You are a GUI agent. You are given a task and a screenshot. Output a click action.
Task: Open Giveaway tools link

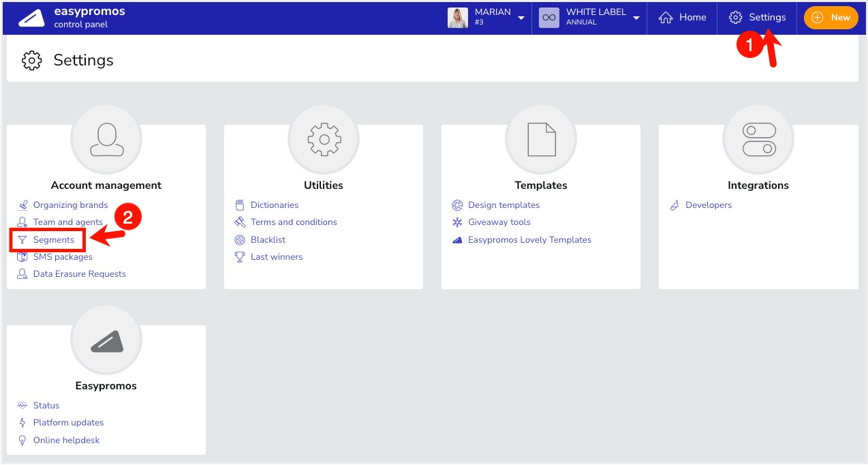[499, 222]
